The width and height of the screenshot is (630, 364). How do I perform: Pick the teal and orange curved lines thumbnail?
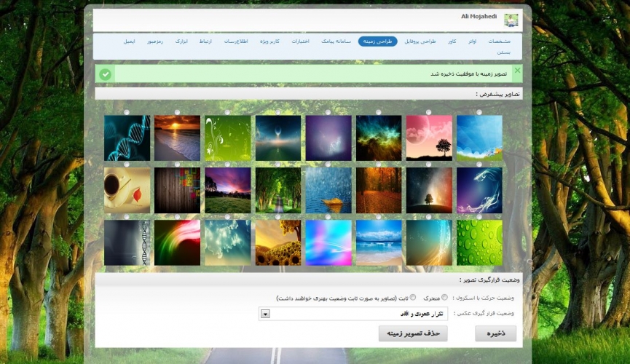(x=429, y=242)
